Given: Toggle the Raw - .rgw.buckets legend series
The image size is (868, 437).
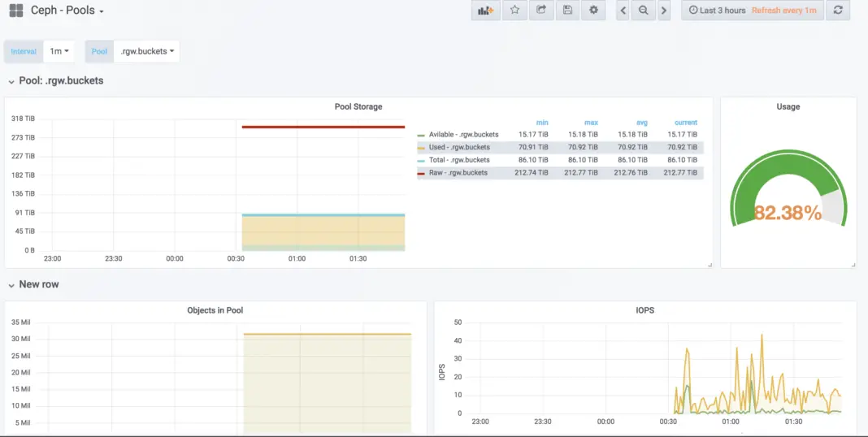Looking at the screenshot, I should [x=459, y=173].
